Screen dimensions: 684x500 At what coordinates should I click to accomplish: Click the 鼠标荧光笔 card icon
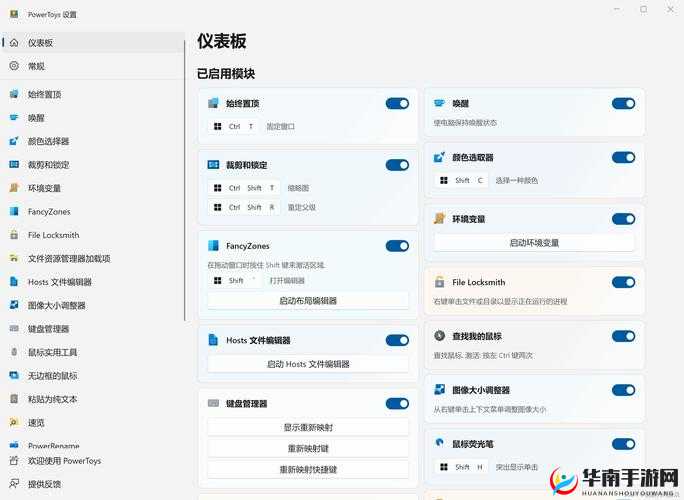tap(439, 443)
